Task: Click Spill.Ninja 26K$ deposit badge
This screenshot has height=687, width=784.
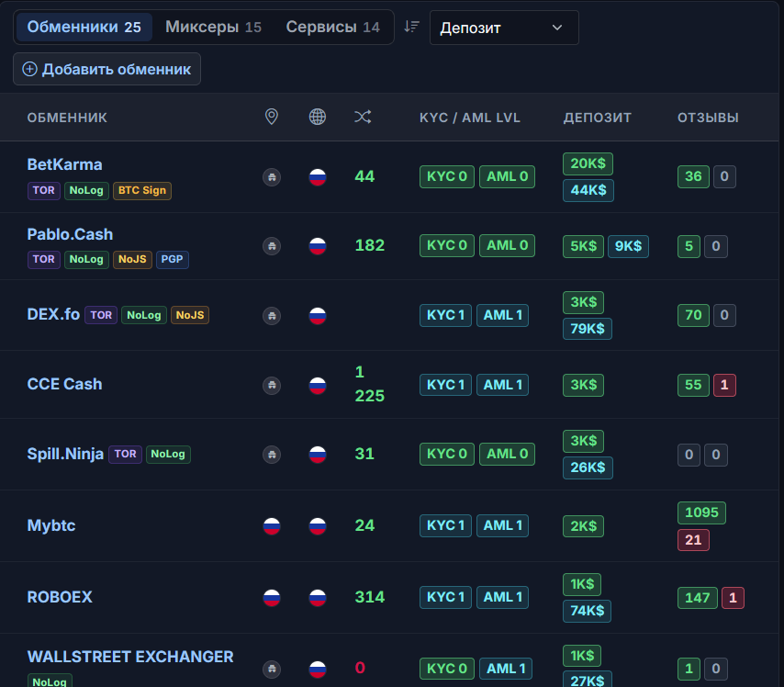Action: 588,467
